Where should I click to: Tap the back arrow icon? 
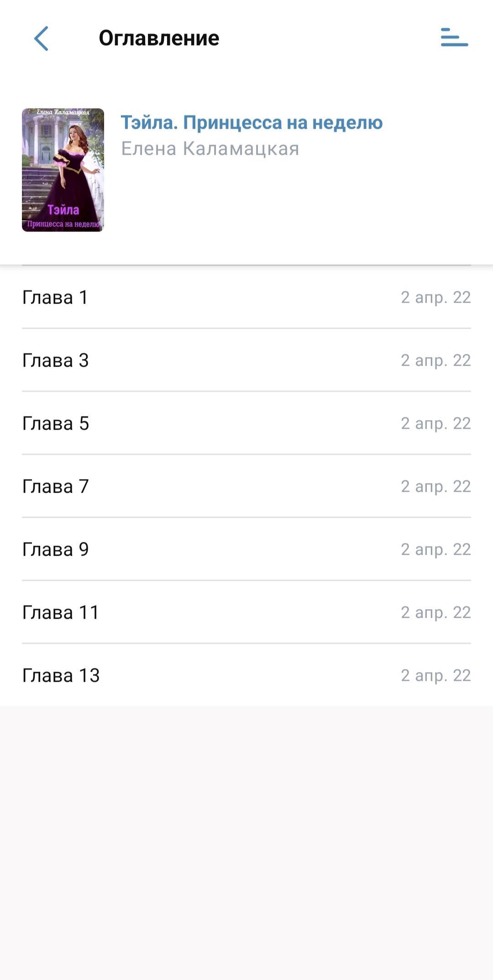click(x=41, y=38)
